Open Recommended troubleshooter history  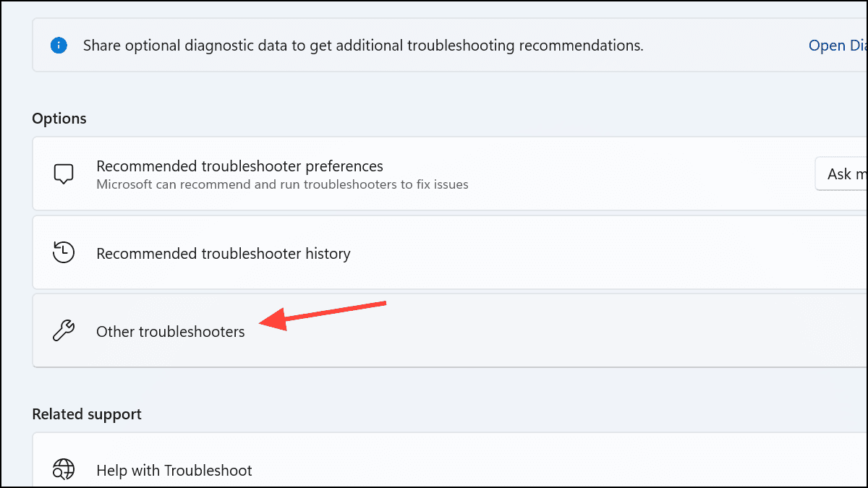coord(223,254)
